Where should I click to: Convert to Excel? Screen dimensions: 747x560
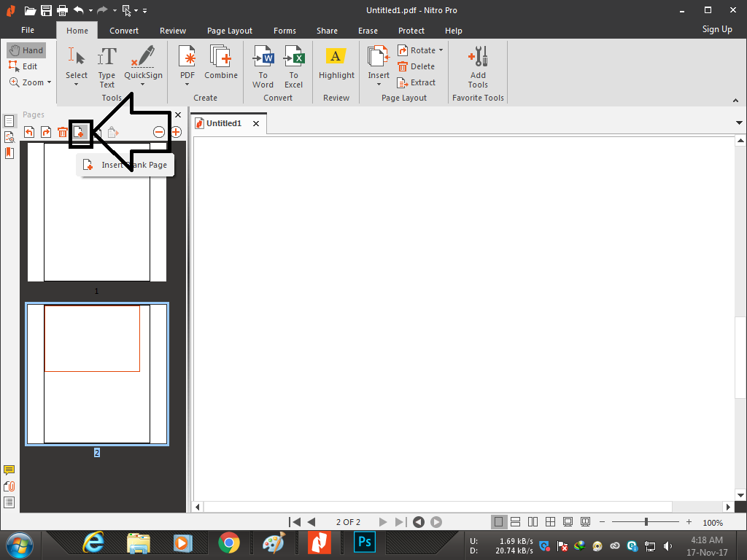point(293,66)
